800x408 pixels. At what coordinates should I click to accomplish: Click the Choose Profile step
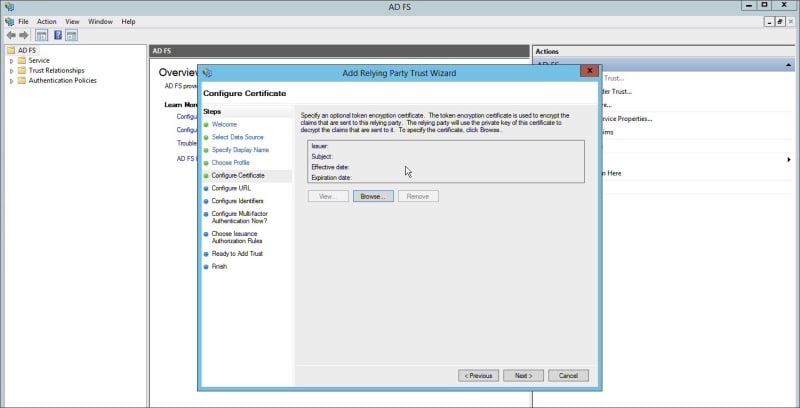point(231,163)
